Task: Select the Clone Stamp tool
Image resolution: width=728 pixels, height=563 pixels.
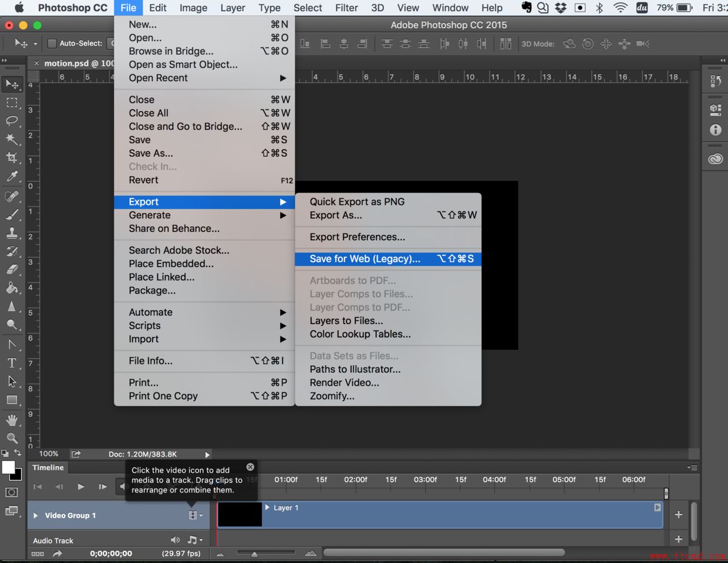Action: click(12, 233)
